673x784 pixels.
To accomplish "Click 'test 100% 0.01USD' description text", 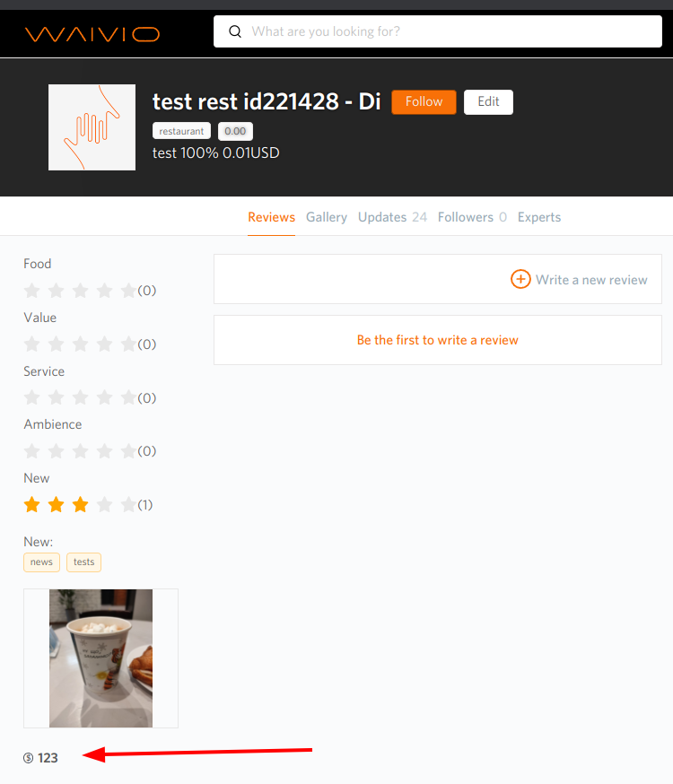I will 216,153.
